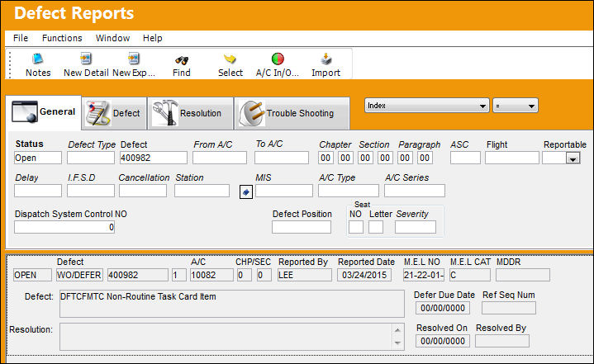Click the Severity input field

(416, 227)
